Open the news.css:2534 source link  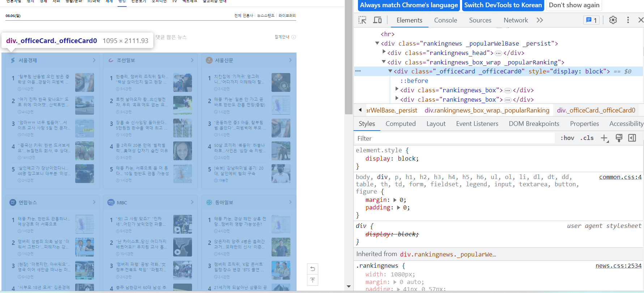click(x=618, y=266)
